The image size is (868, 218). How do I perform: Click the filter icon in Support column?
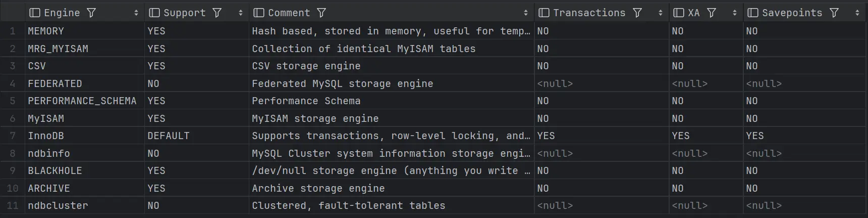217,13
